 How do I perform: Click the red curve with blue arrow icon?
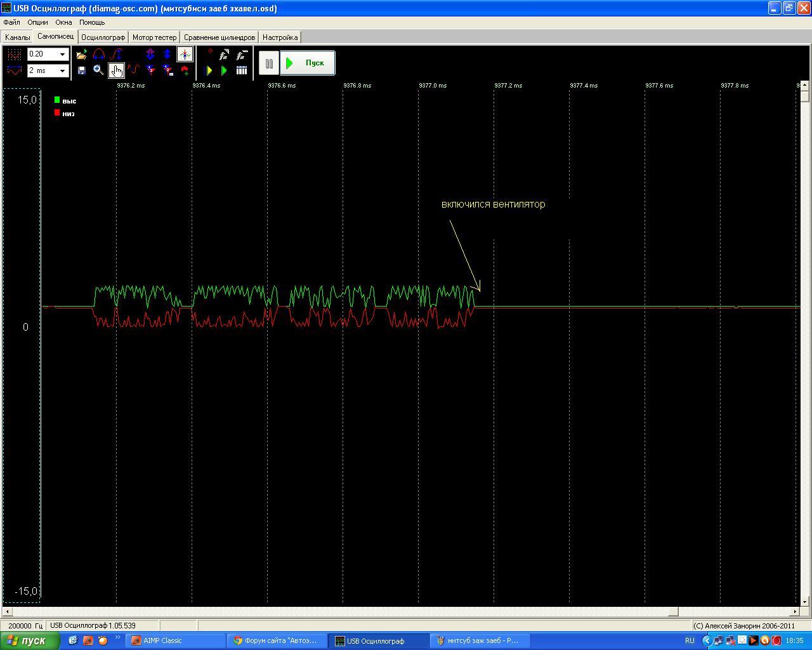coord(116,55)
